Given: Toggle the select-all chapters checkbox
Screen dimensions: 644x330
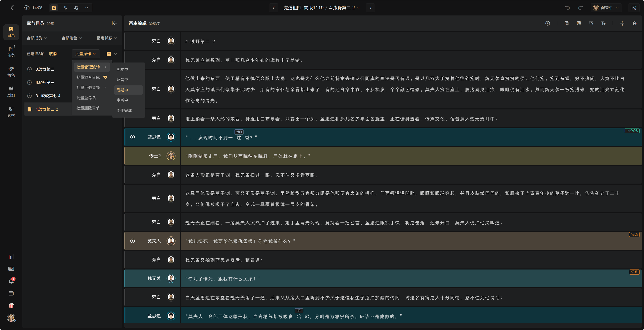Looking at the screenshot, I should (x=109, y=54).
